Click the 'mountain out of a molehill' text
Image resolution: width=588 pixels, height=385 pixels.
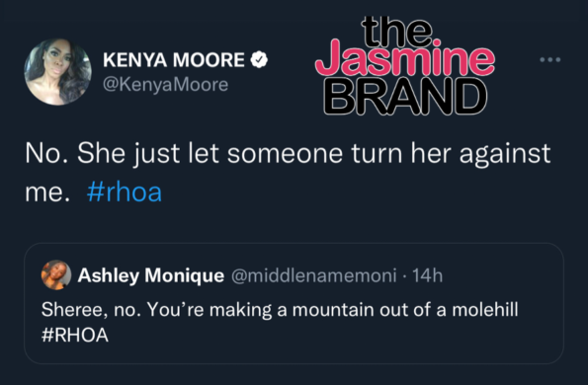[405, 310]
